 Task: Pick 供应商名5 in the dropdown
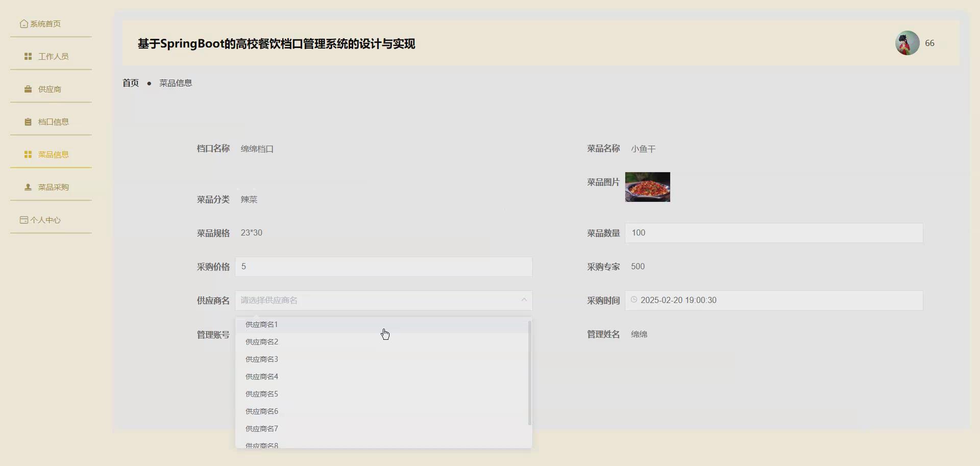click(382, 394)
